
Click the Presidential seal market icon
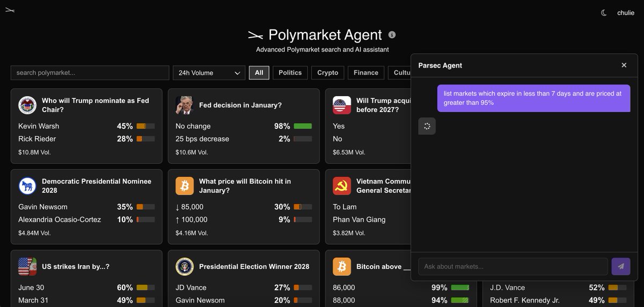tap(184, 266)
